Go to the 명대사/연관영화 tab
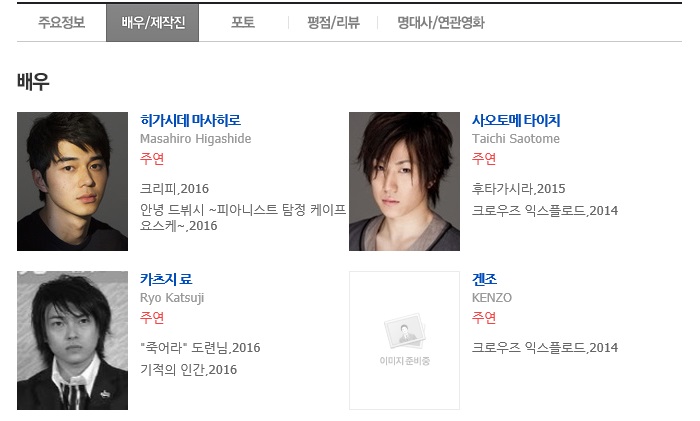Screen dimensions: 700x421 pyautogui.click(x=441, y=22)
